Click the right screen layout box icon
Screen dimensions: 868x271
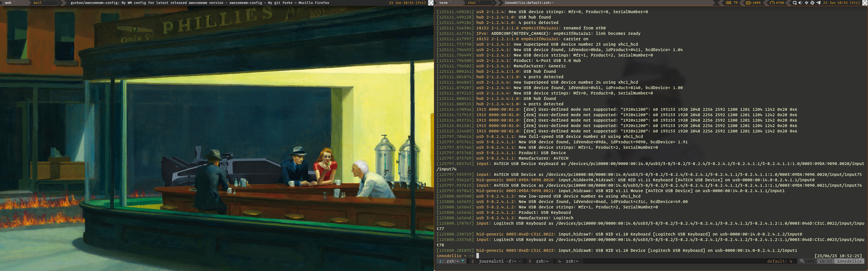(865, 3)
